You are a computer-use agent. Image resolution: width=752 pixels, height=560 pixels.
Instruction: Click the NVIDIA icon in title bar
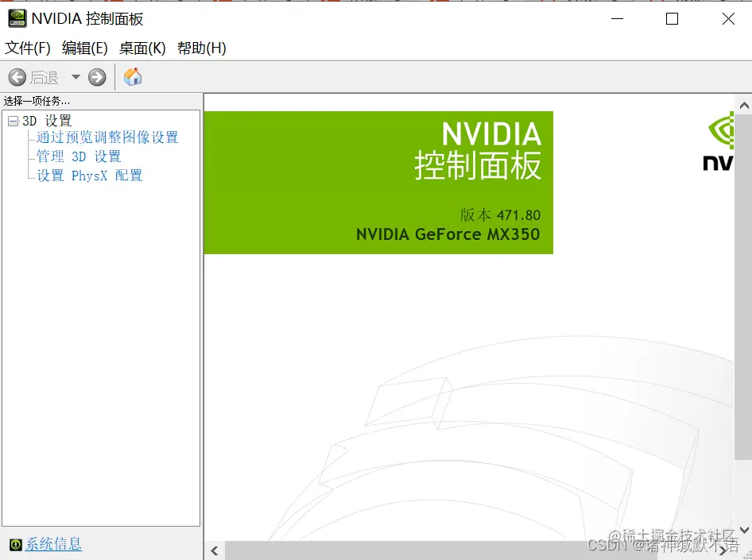pyautogui.click(x=17, y=18)
